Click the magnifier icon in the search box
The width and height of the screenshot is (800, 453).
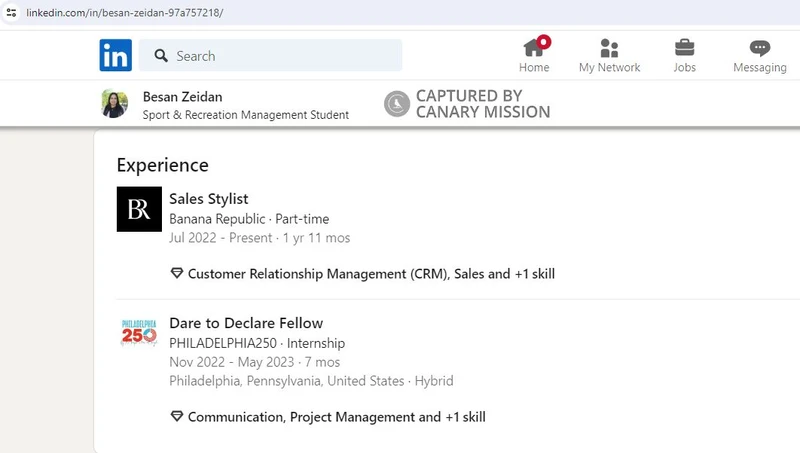161,56
